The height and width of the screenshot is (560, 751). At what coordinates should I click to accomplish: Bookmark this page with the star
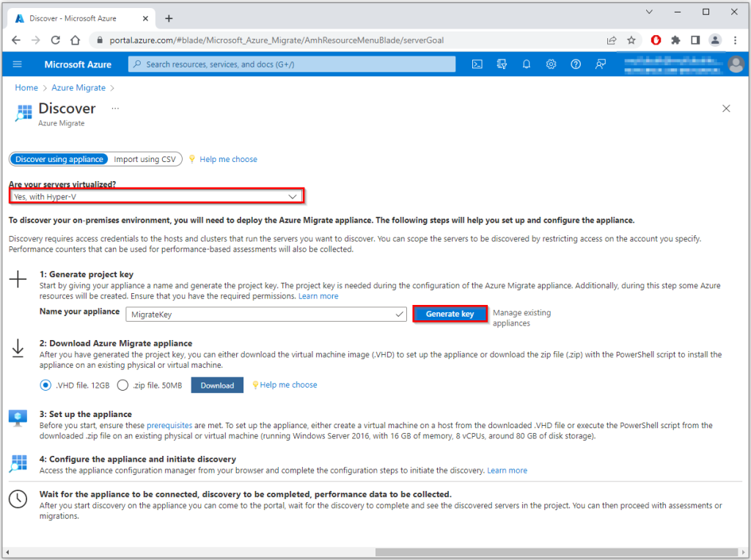tap(631, 40)
